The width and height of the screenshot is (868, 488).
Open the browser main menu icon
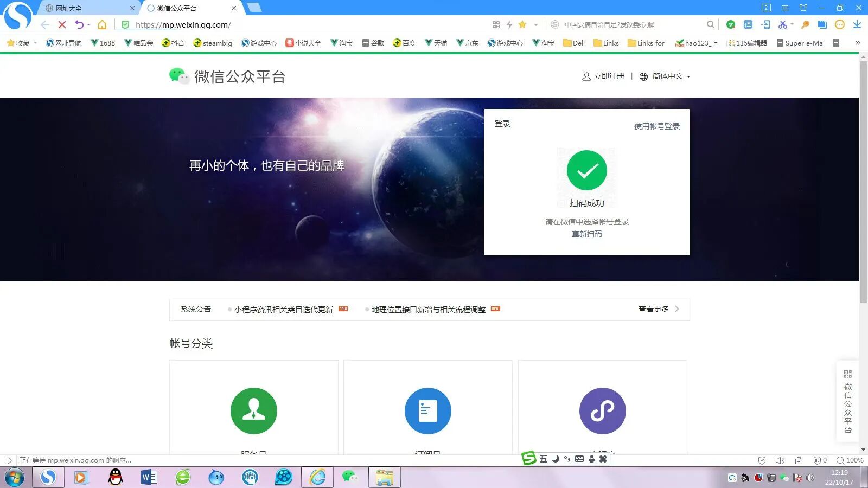tap(784, 8)
